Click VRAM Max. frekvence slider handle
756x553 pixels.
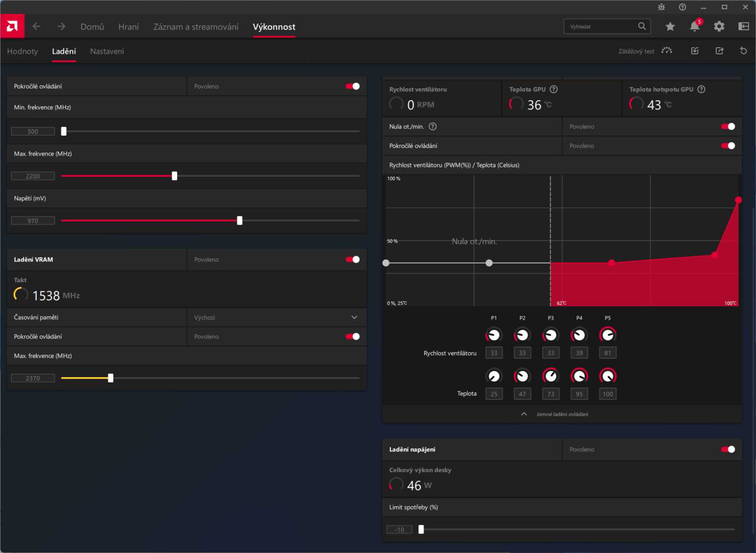pos(111,378)
